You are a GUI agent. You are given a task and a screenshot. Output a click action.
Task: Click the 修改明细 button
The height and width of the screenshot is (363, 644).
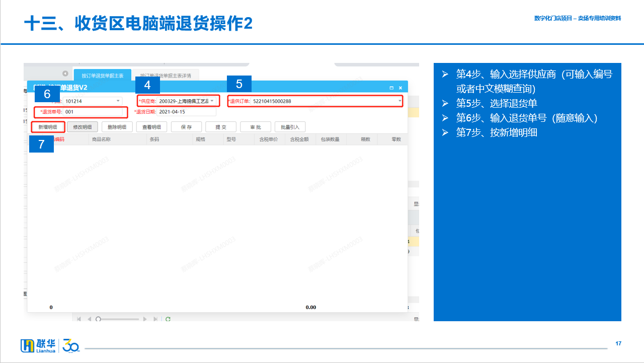[x=83, y=127]
